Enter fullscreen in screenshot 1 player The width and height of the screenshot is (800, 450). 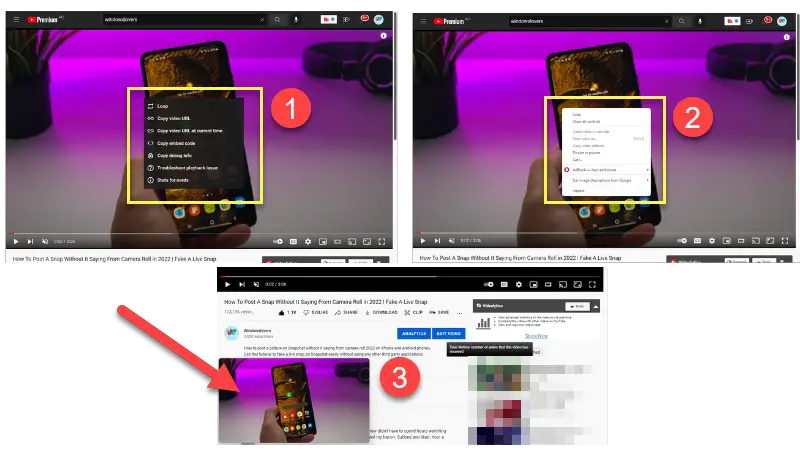382,241
